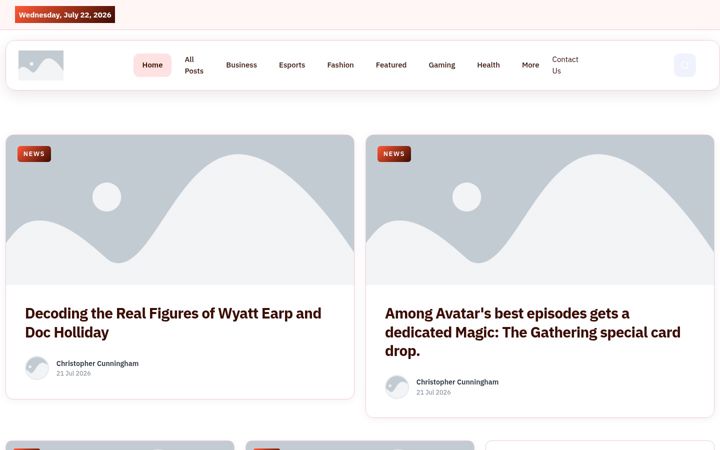Click the 21 Jul 2026 date under Avatar article
The width and height of the screenshot is (720, 450).
(433, 392)
